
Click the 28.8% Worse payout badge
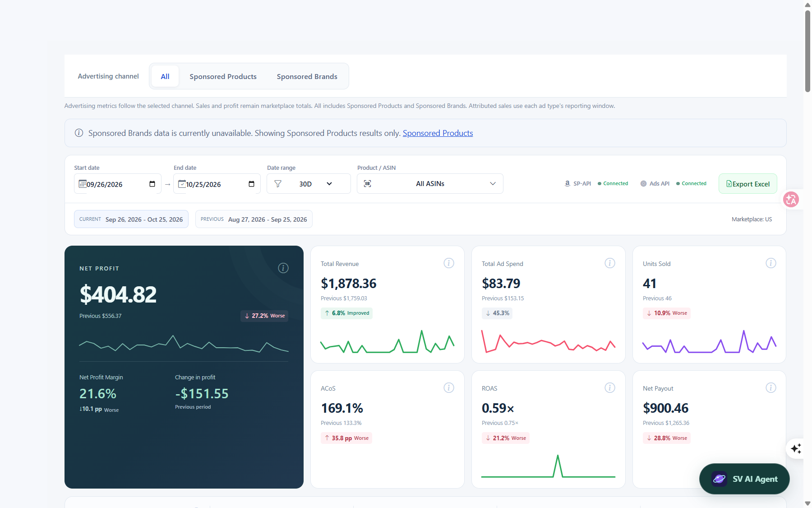tap(666, 438)
